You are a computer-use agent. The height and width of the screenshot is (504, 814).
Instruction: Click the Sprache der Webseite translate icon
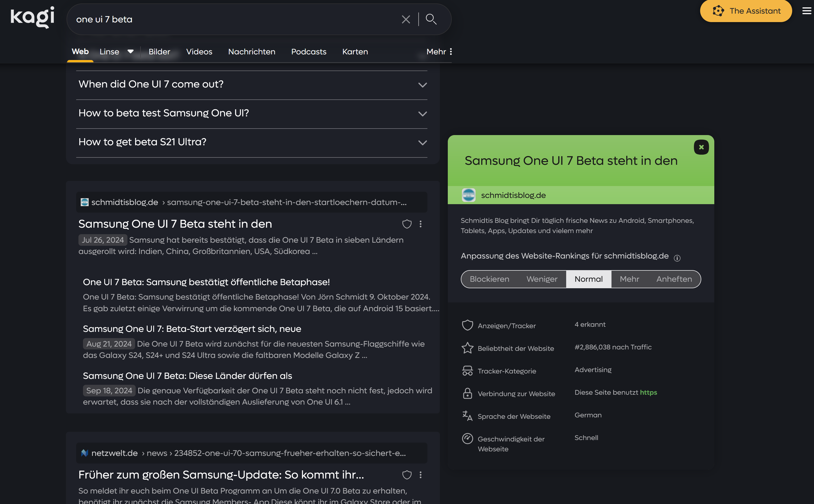pos(467,416)
